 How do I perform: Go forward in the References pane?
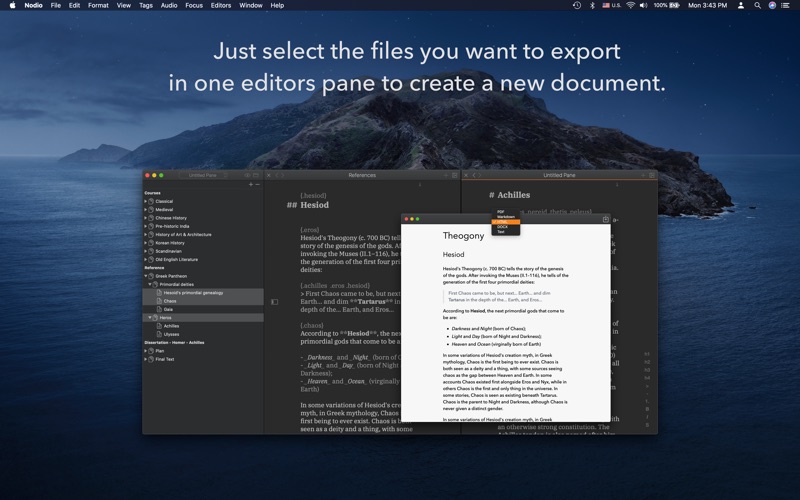282,175
